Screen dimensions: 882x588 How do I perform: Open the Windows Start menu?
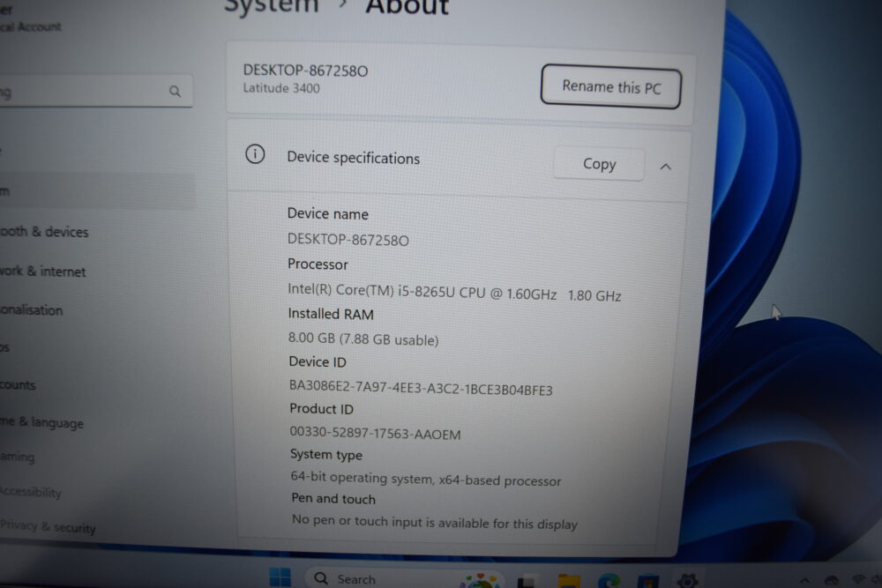[280, 577]
